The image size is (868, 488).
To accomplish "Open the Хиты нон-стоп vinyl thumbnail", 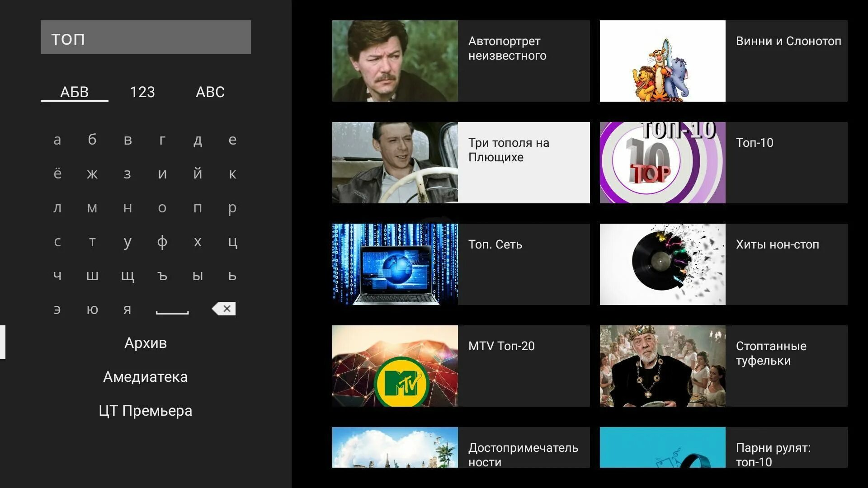I will (662, 264).
